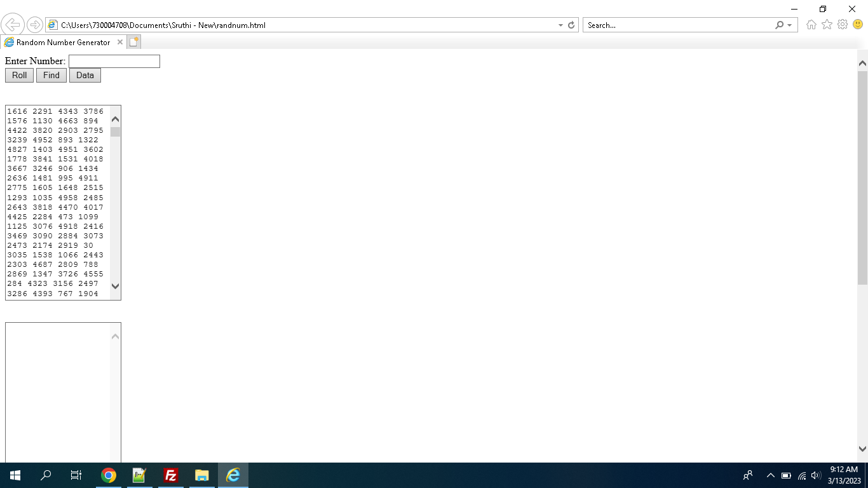Click number 3469 in the textarea
The width and height of the screenshot is (868, 488).
tap(17, 236)
